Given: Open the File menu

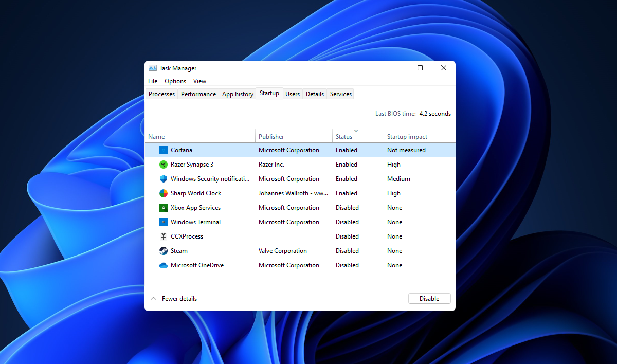Looking at the screenshot, I should (x=152, y=81).
